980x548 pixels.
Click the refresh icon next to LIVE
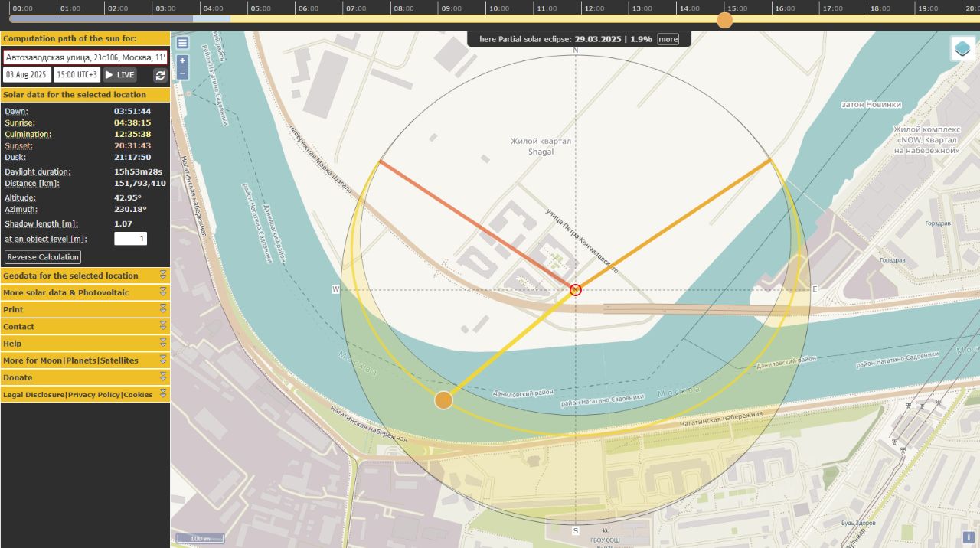(x=160, y=75)
